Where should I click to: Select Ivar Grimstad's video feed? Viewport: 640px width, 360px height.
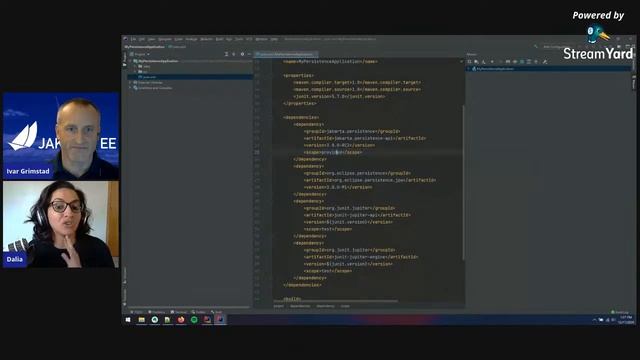61,136
